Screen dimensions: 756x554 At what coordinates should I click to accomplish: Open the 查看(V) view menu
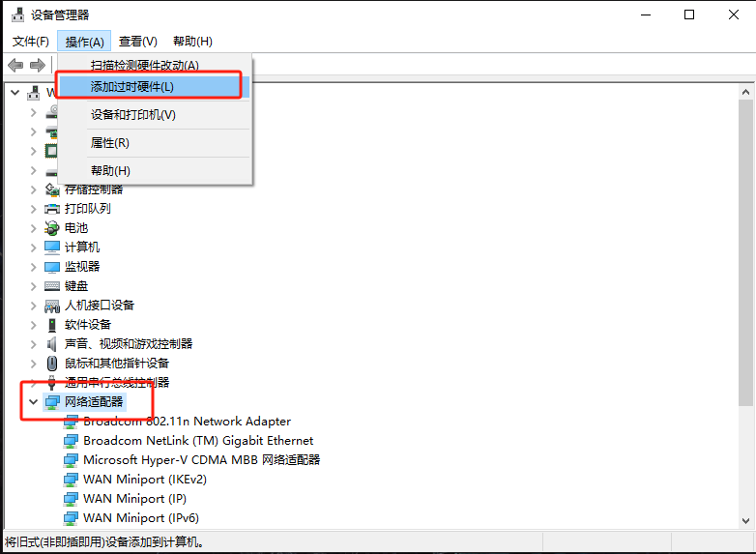point(137,42)
